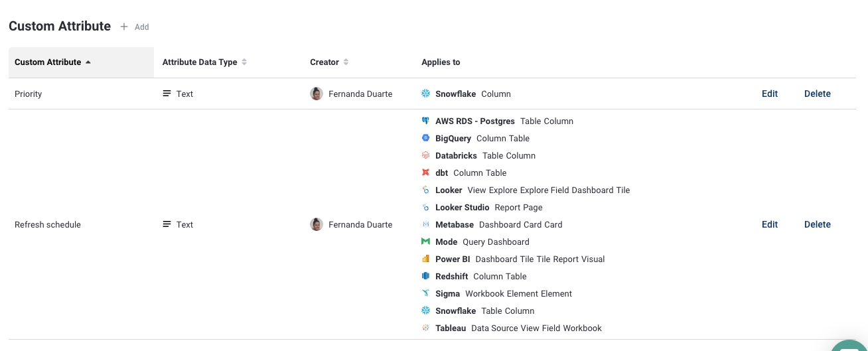This screenshot has width=868, height=351.
Task: Click the Add link beside the heading
Action: (x=142, y=27)
